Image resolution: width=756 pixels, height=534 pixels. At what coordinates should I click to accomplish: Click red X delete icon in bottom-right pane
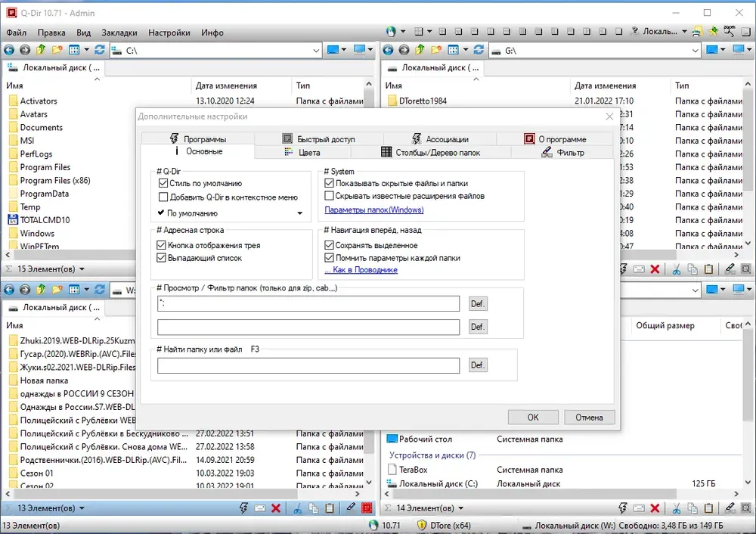[655, 508]
